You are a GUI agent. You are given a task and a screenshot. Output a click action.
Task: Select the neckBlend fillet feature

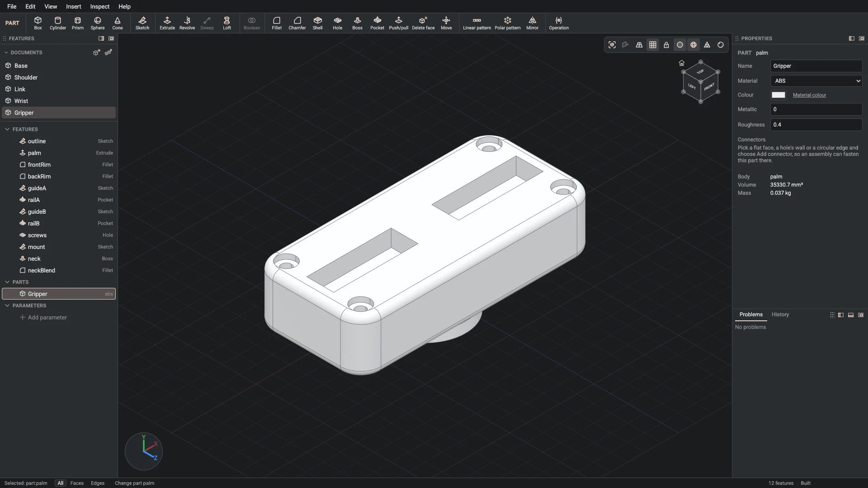(x=59, y=270)
